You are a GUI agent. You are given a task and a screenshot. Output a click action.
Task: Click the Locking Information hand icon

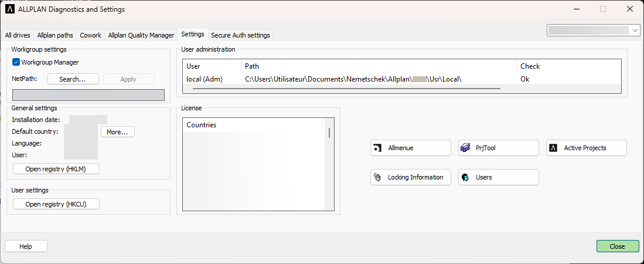[x=377, y=177]
